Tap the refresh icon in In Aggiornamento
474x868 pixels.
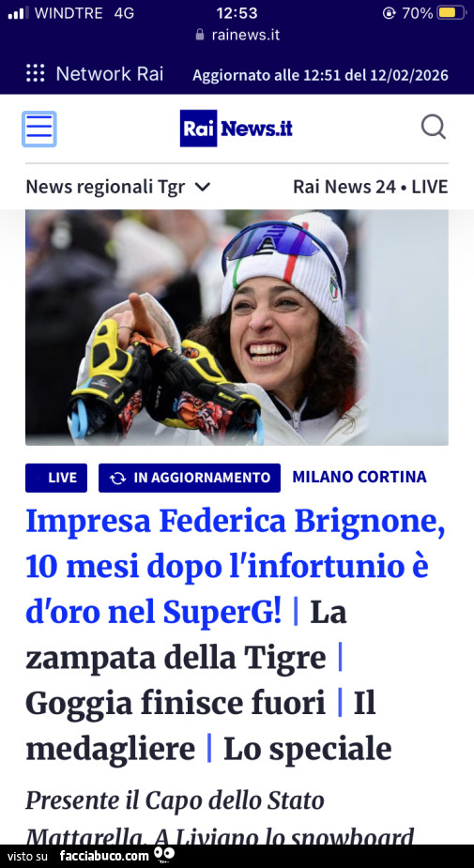tap(117, 479)
